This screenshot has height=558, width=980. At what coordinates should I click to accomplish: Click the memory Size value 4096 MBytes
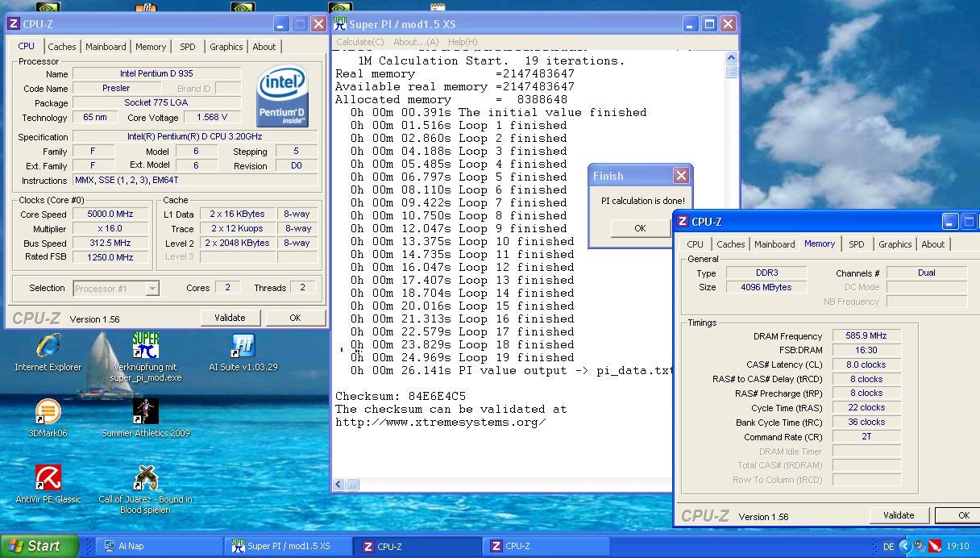pyautogui.click(x=766, y=287)
